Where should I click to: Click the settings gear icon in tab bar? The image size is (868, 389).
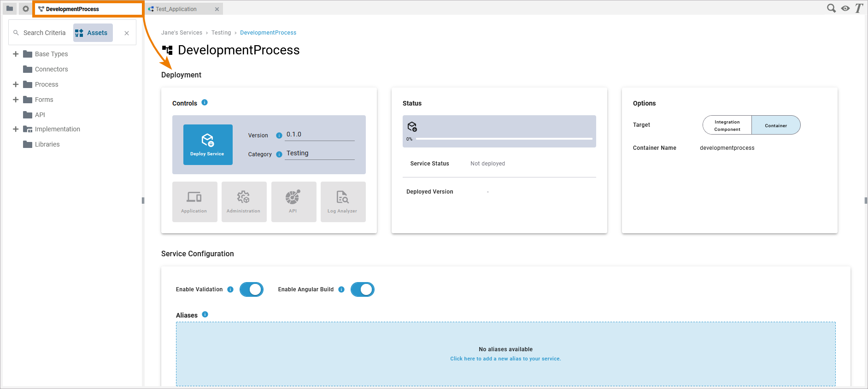pyautogui.click(x=26, y=9)
